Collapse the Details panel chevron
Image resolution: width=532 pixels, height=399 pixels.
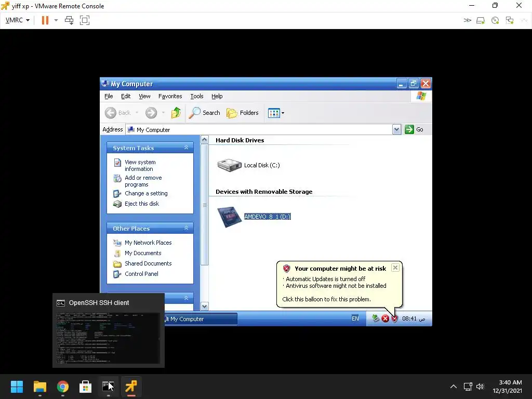coord(187,298)
